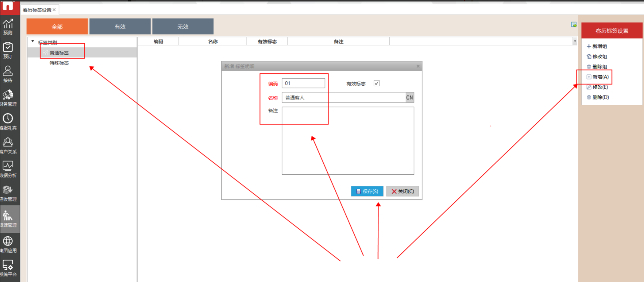Click the CN language selector beside name field

pyautogui.click(x=409, y=98)
